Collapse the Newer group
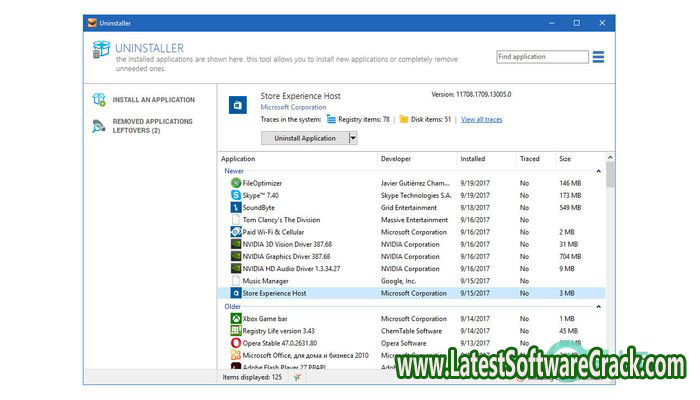700x400 pixels. click(599, 171)
